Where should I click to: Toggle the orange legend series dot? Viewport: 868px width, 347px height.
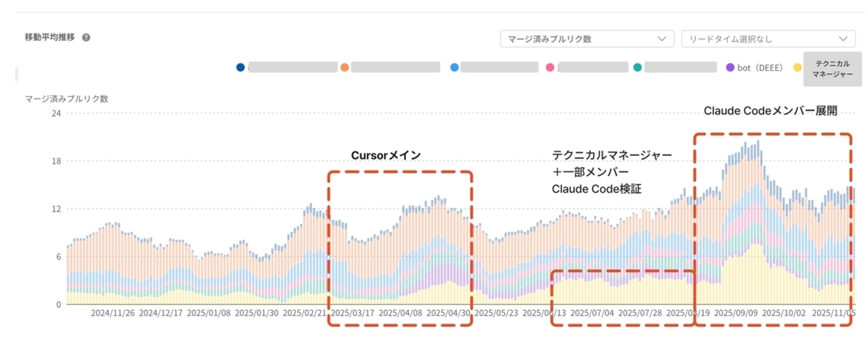[345, 68]
